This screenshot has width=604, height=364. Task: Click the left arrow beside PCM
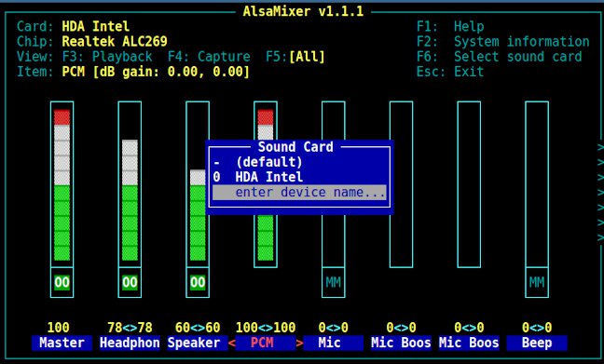(x=231, y=343)
